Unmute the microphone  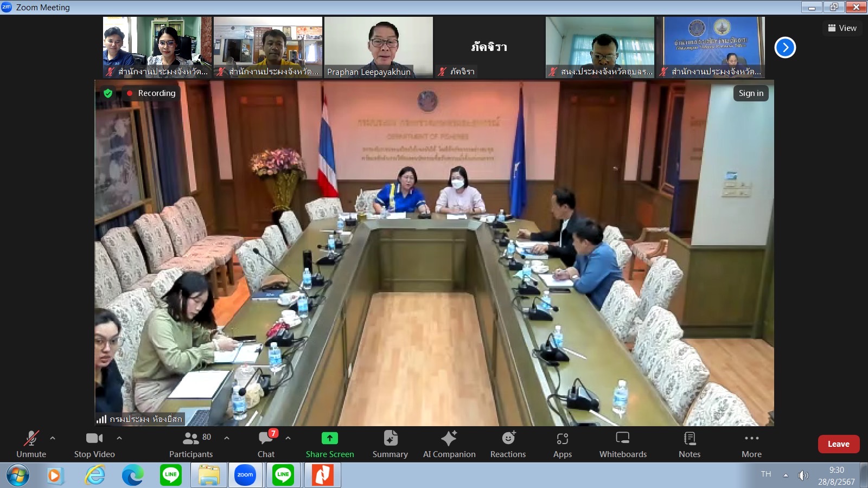(31, 444)
